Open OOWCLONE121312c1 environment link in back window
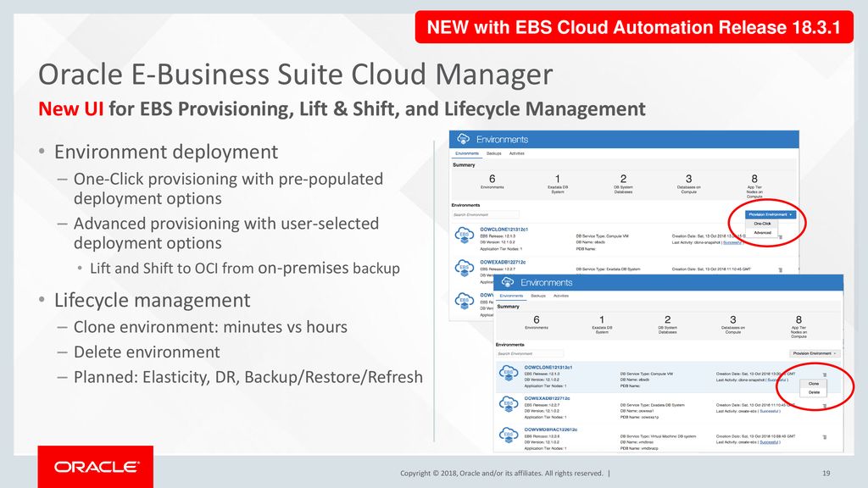This screenshot has width=868, height=488. [x=504, y=229]
